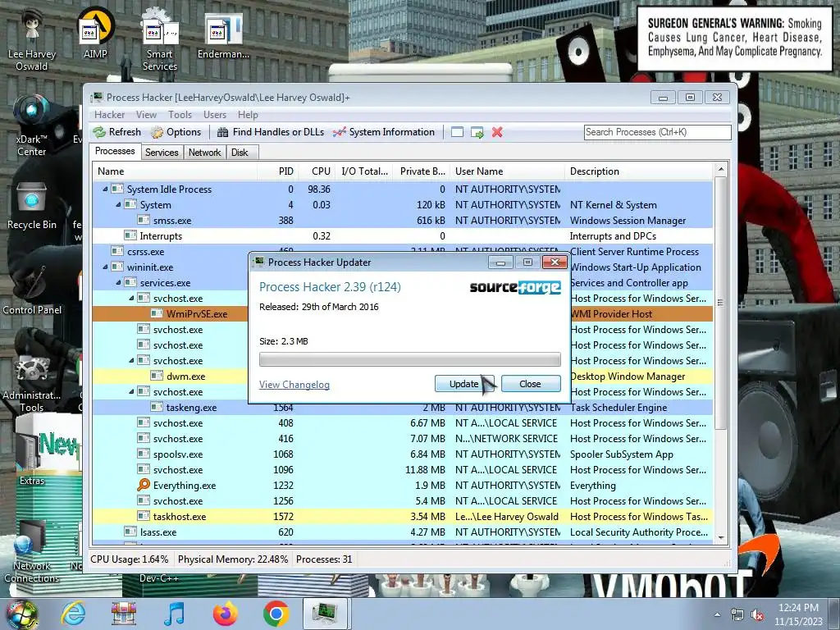840x630 pixels.
Task: Select the Processes tab
Action: pos(115,151)
